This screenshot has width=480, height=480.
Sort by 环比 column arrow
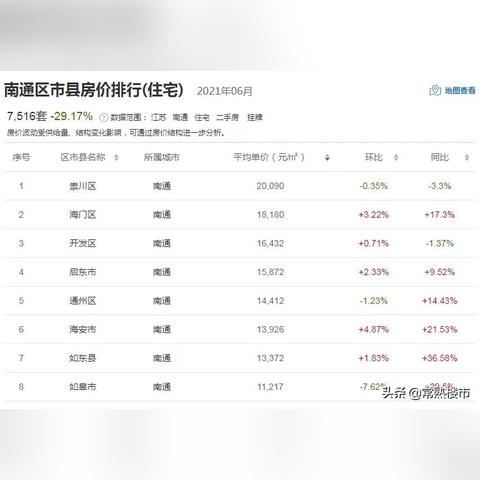point(396,157)
